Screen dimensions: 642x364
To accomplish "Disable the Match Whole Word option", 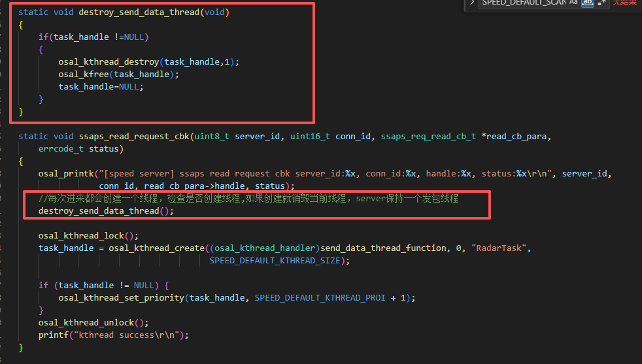I will click(x=587, y=3).
